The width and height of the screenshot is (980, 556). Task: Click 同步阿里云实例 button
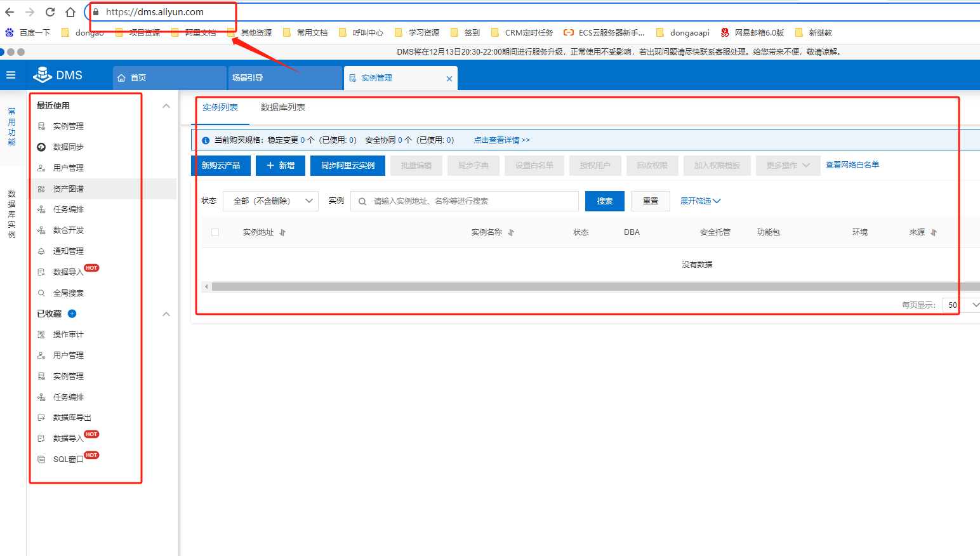pyautogui.click(x=348, y=166)
